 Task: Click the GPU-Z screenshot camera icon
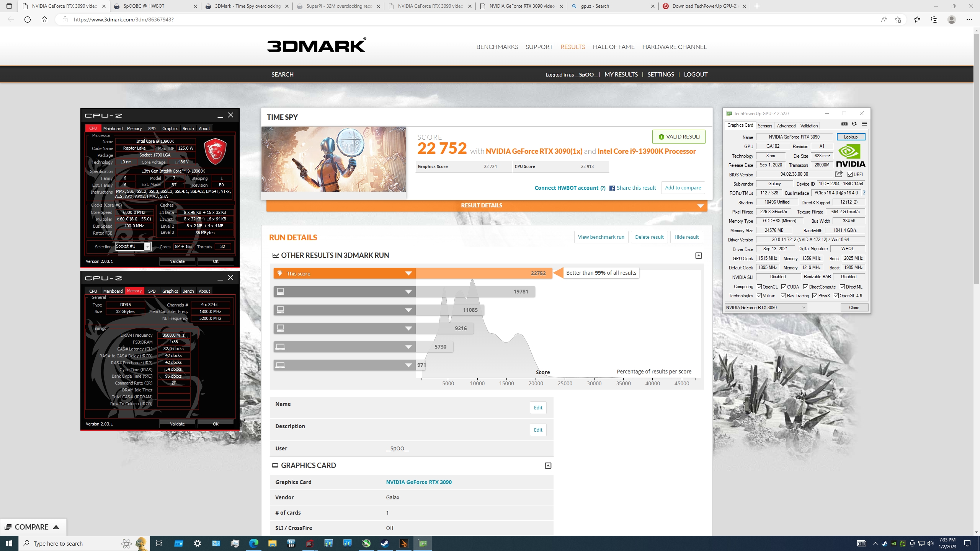[x=844, y=124]
